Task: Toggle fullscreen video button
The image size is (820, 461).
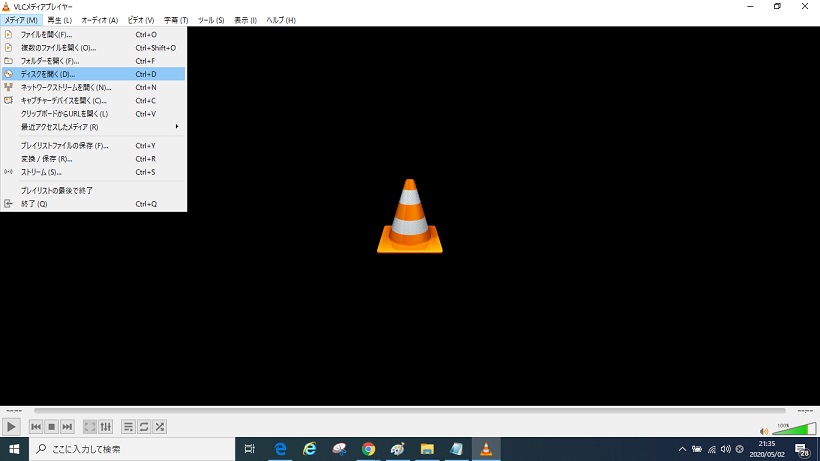Action: pos(90,427)
